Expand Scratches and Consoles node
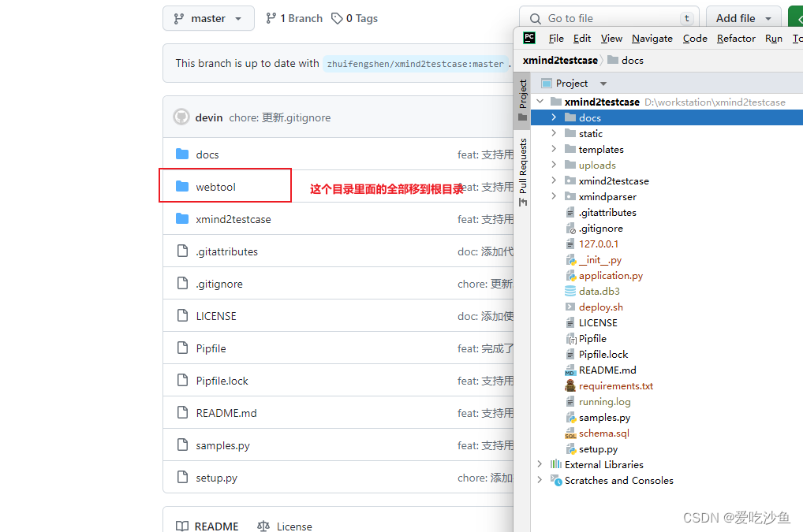This screenshot has width=803, height=532. (x=540, y=480)
